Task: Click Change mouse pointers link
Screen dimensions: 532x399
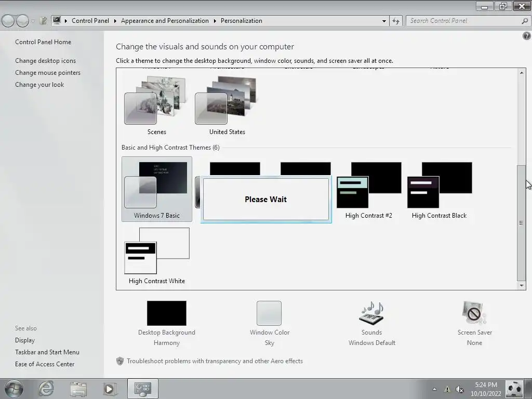Action: 48,73
